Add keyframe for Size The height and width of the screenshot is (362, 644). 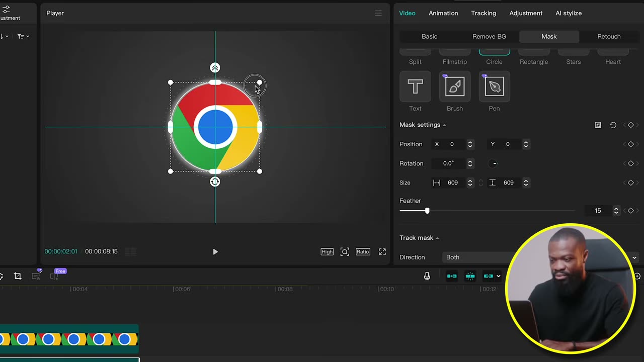pos(630,183)
